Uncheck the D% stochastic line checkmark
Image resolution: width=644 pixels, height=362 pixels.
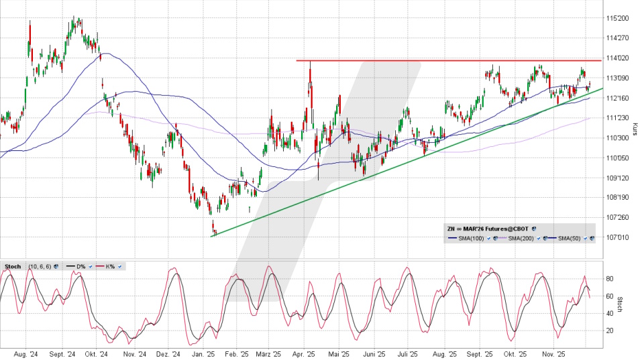point(91,266)
